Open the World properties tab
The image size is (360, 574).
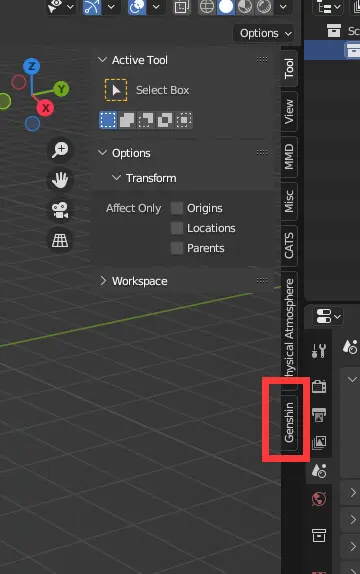click(319, 499)
